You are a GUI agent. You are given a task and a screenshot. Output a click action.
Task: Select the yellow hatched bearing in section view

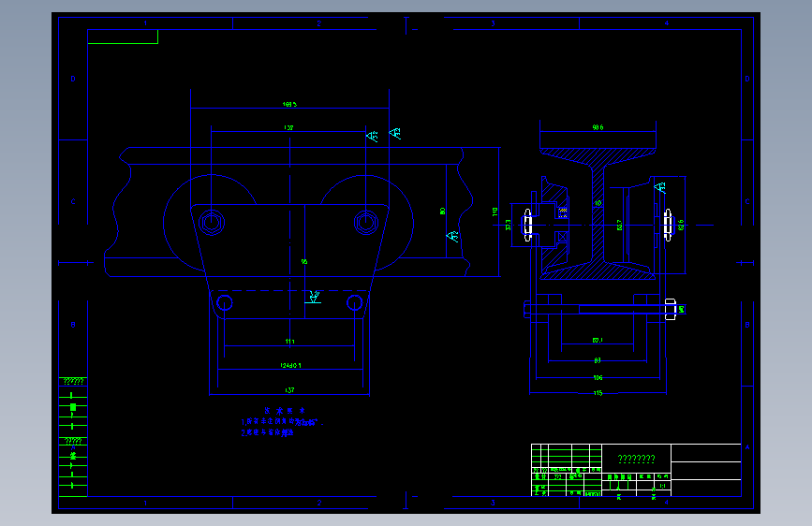[563, 212]
